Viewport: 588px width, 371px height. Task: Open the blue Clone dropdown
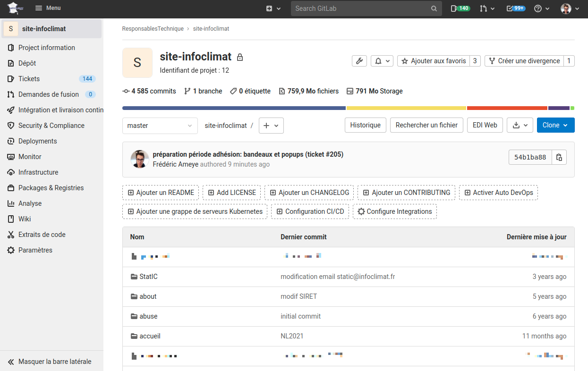coord(556,125)
